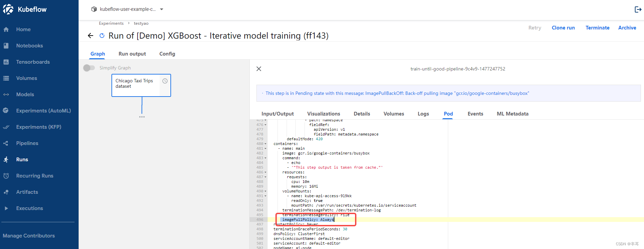Screen dimensions: 644x249
Task: Click the Retry button
Action: (535, 28)
